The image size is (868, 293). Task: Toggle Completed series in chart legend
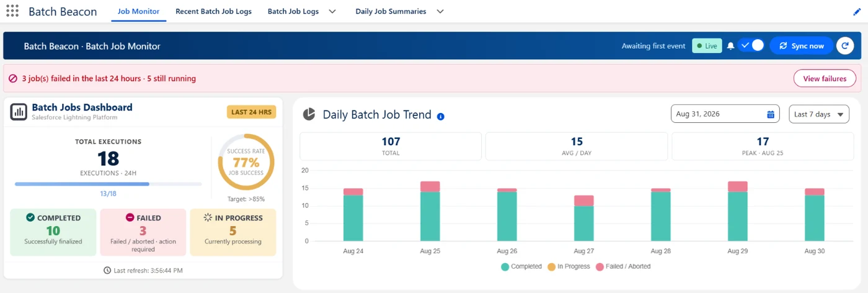[521, 267]
